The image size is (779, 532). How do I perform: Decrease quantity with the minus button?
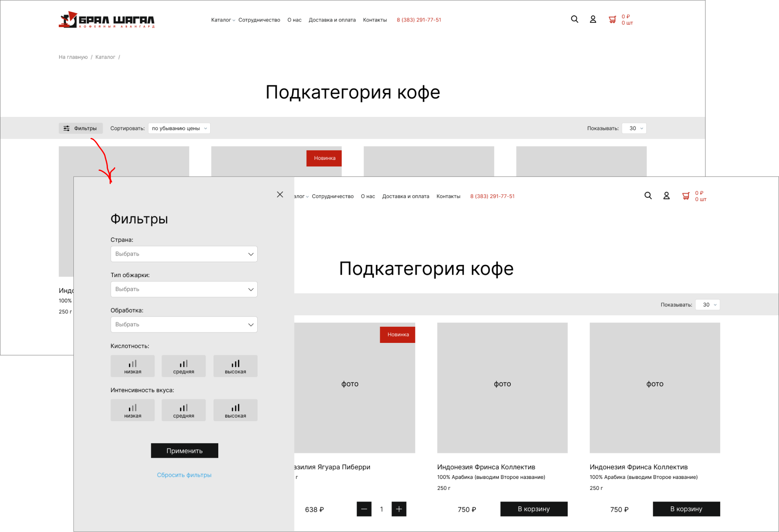click(x=364, y=509)
